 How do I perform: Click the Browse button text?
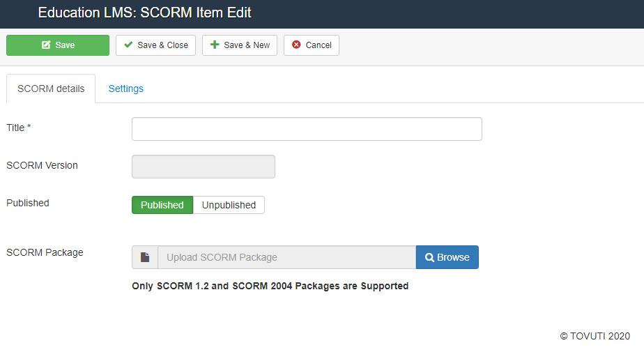tap(453, 257)
